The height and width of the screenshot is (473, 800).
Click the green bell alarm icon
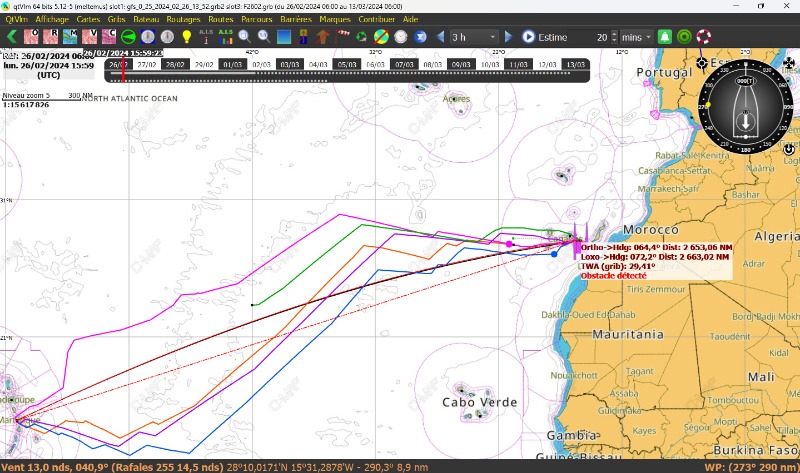(664, 37)
